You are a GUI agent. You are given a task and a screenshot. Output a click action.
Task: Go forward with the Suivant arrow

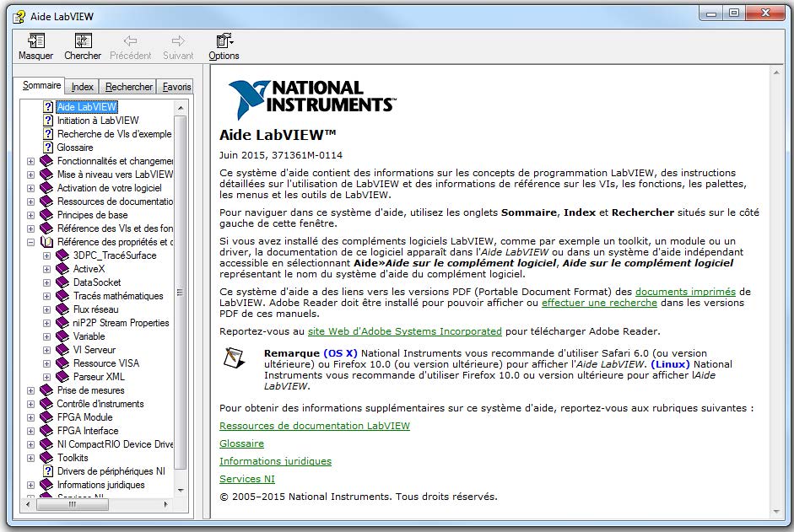coord(178,41)
